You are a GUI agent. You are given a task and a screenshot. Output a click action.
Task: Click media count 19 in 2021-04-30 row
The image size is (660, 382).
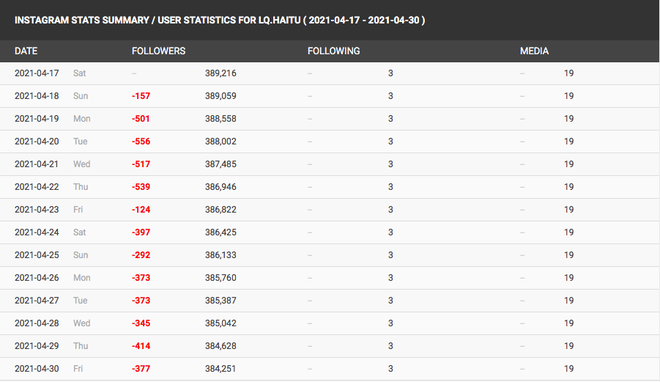pos(569,369)
